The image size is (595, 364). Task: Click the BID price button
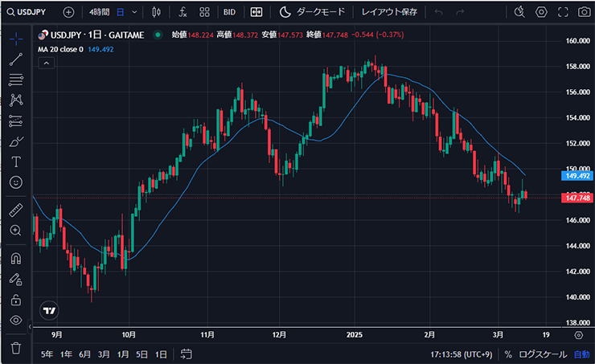(x=228, y=12)
